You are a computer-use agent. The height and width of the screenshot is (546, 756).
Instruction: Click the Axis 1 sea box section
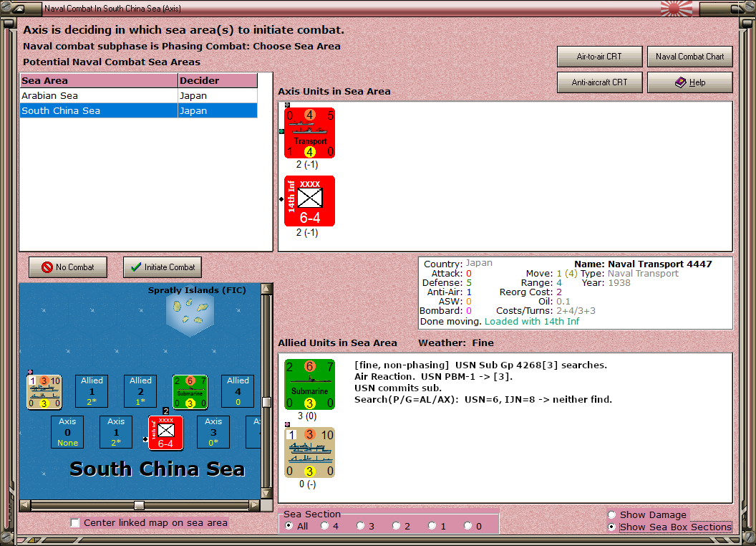click(116, 432)
